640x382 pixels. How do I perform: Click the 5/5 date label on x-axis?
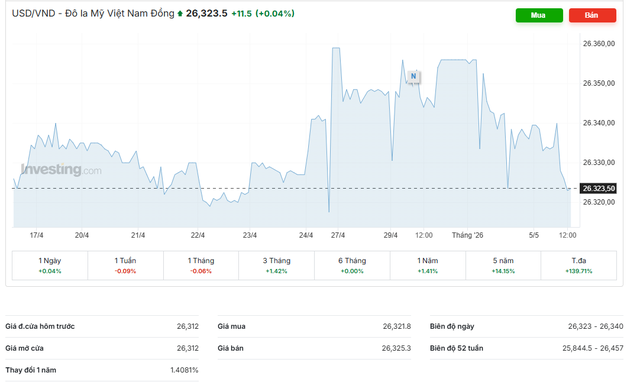534,235
